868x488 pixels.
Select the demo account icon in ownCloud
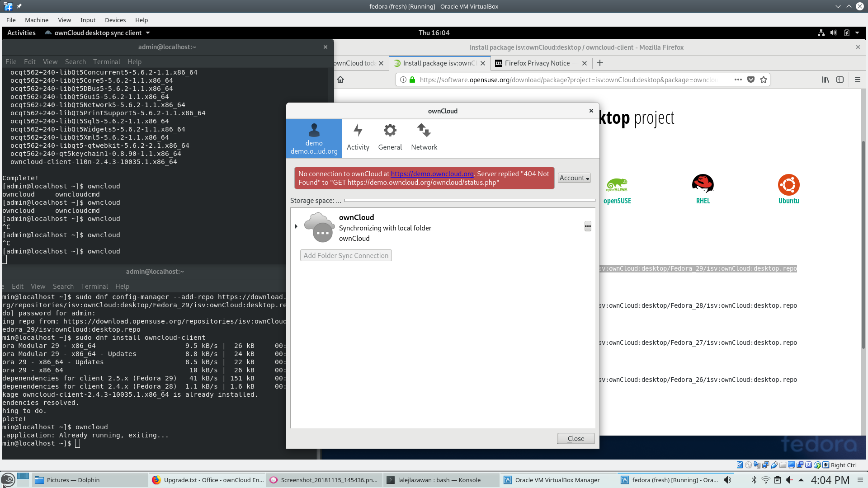[314, 130]
